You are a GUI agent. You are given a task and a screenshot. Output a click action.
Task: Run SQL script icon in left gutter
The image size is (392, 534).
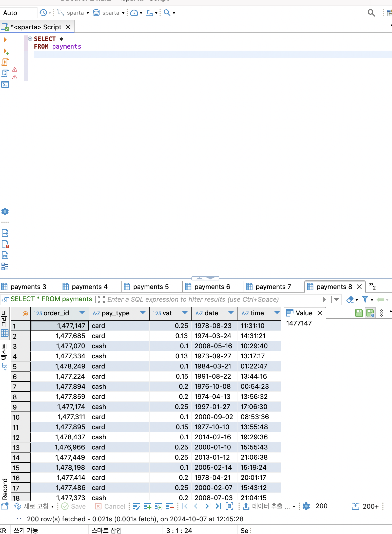click(x=5, y=62)
